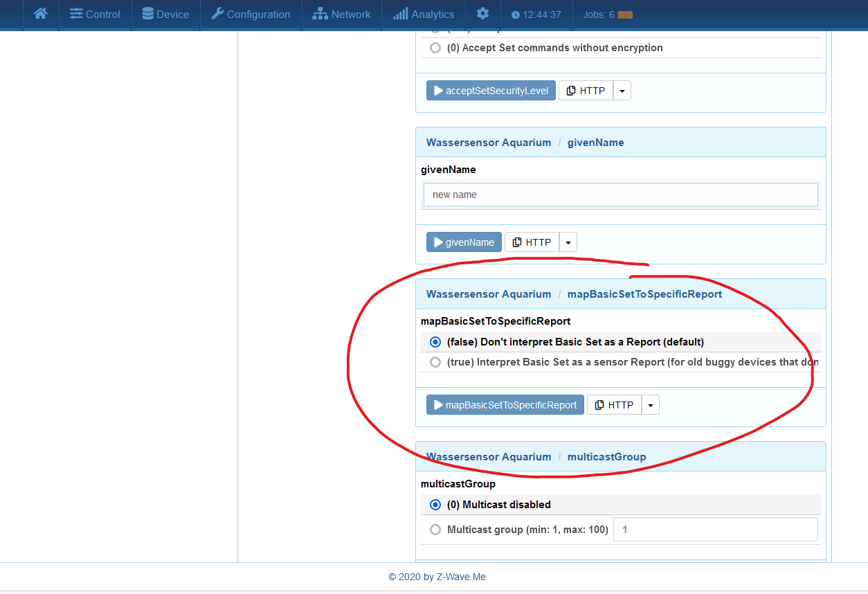Image resolution: width=868 pixels, height=594 pixels.
Task: Select true Interpret Basic Set as sensor Report
Action: tap(435, 362)
